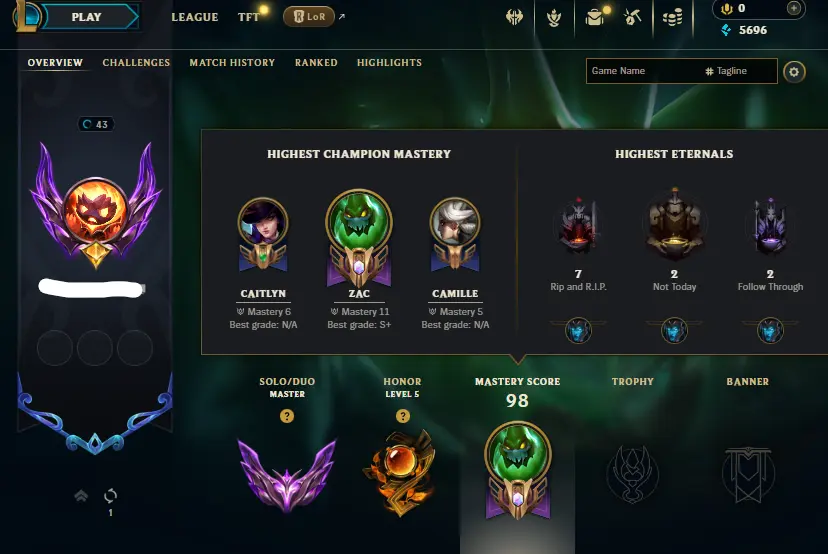Expand the Banner section emblem
The width and height of the screenshot is (828, 554).
[748, 474]
